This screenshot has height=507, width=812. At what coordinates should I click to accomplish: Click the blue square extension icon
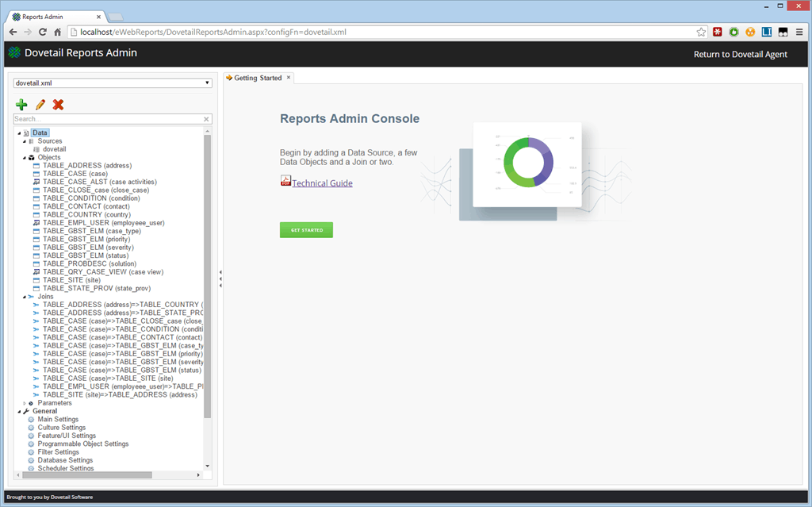click(767, 33)
